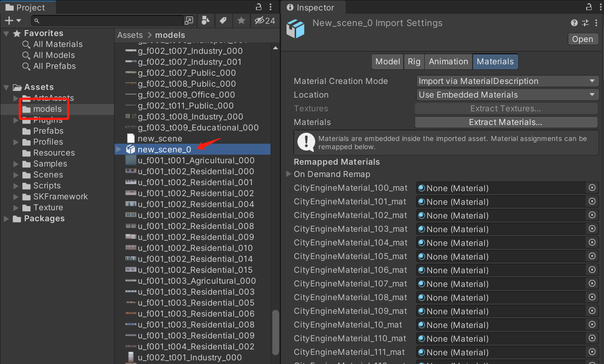Open the Material Creation Mode dropdown
The height and width of the screenshot is (364, 604).
[507, 81]
